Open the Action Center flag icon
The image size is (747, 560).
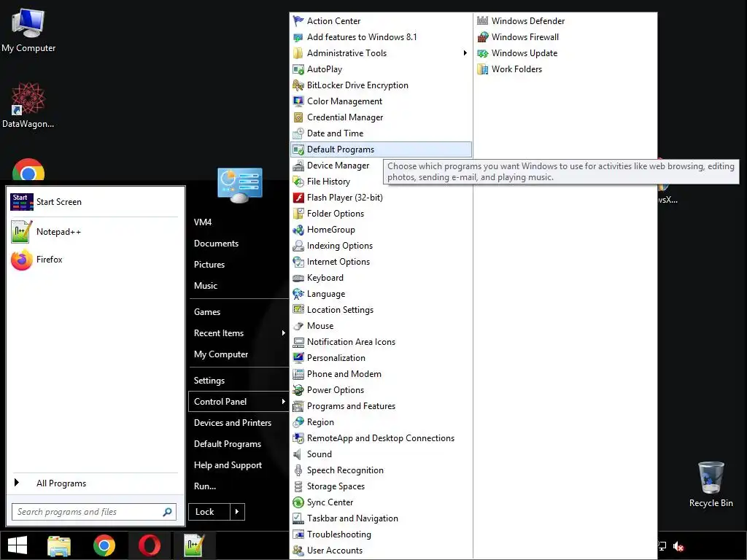[298, 21]
